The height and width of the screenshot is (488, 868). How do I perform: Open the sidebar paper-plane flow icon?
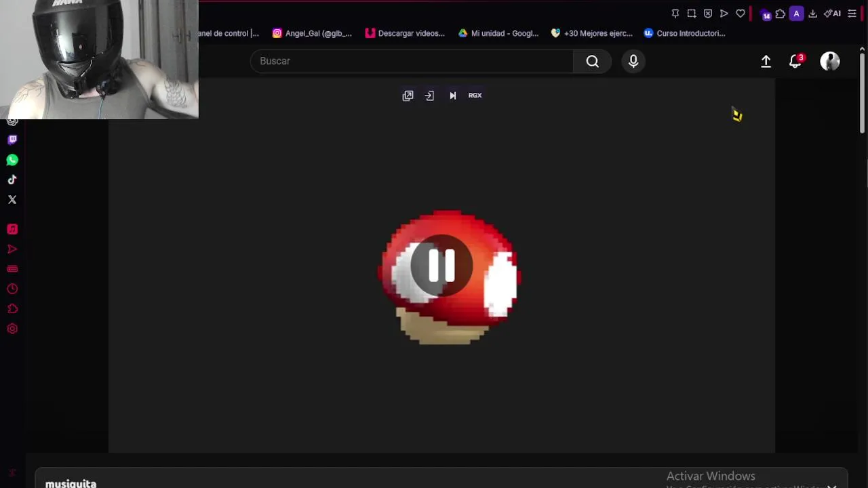tap(12, 249)
